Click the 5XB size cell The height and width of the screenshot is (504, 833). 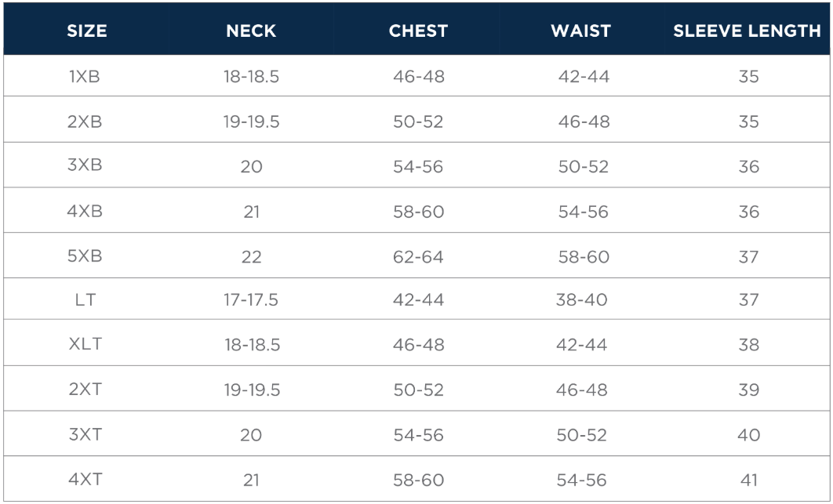pos(85,256)
